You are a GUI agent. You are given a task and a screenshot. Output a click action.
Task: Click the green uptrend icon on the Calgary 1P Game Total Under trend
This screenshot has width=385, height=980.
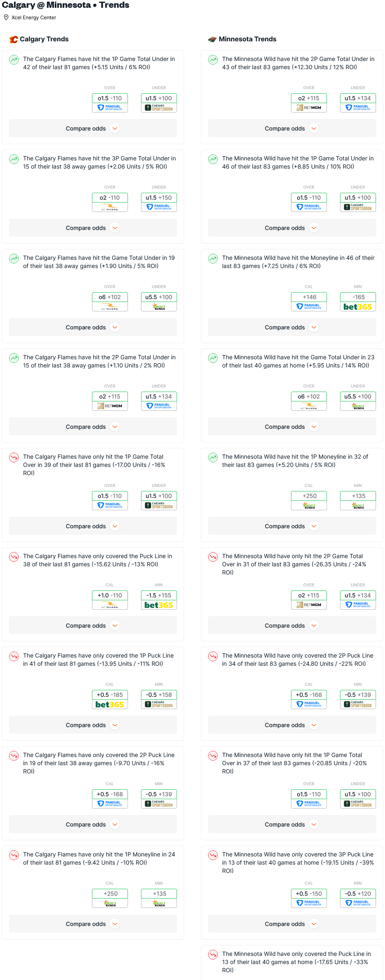[14, 60]
